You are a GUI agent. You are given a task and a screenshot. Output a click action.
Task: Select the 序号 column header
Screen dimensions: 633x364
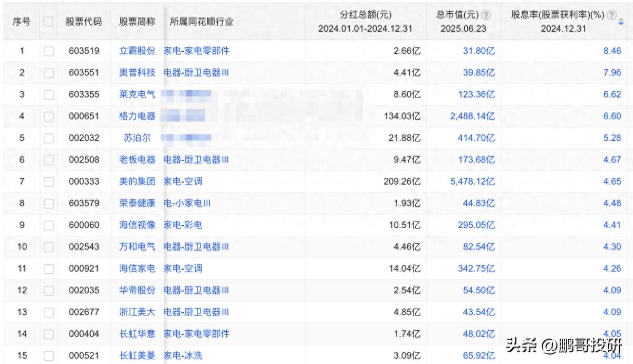pyautogui.click(x=20, y=20)
